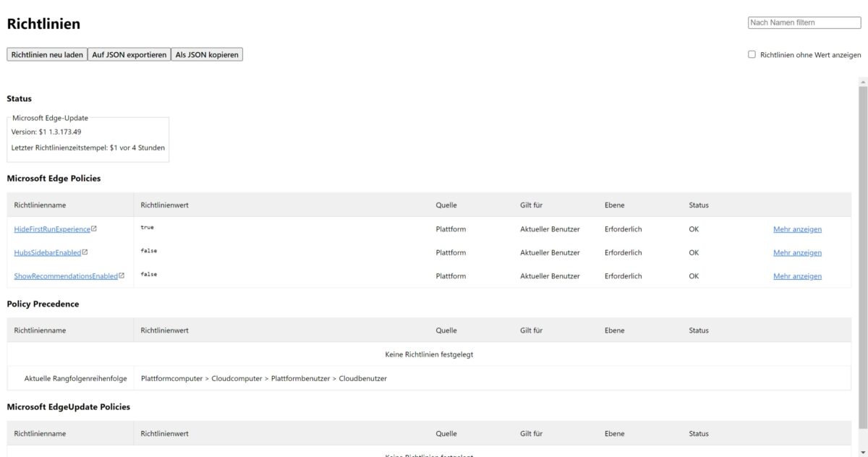The height and width of the screenshot is (457, 868).
Task: Click the 'Microsoft EdgeUpdate Policies' heading
Action: click(x=69, y=406)
